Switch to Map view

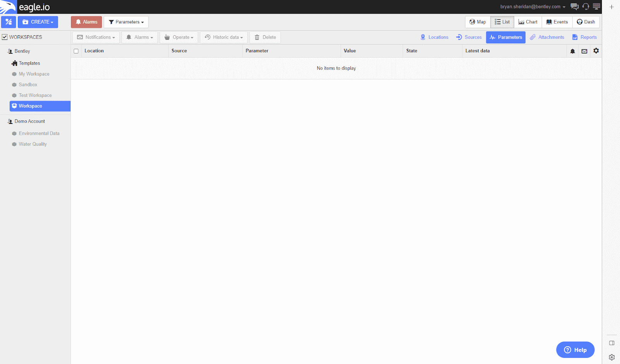point(478,22)
